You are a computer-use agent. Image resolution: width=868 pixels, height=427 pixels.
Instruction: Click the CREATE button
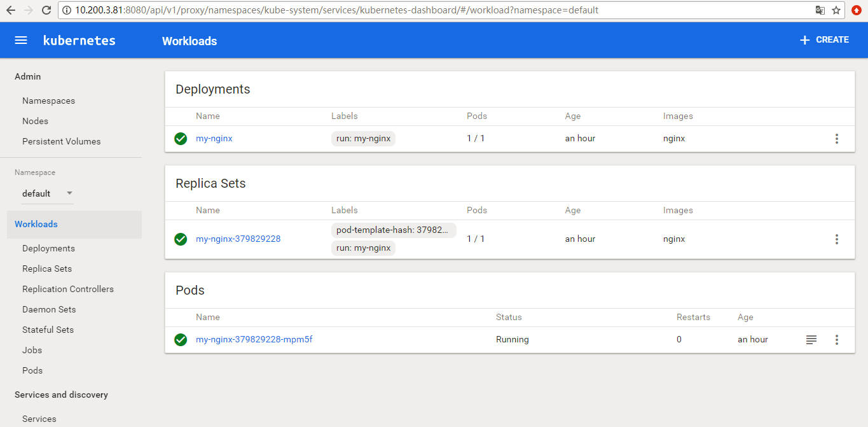coord(824,40)
